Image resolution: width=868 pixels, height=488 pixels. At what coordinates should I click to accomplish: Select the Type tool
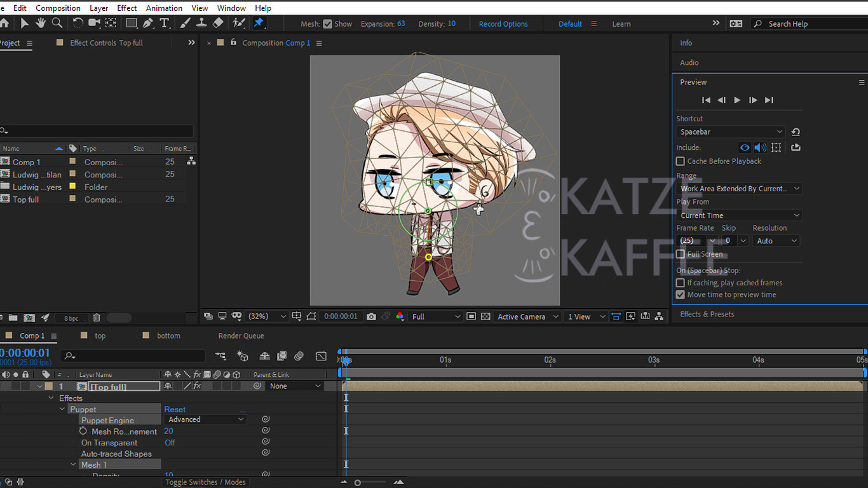(x=165, y=24)
